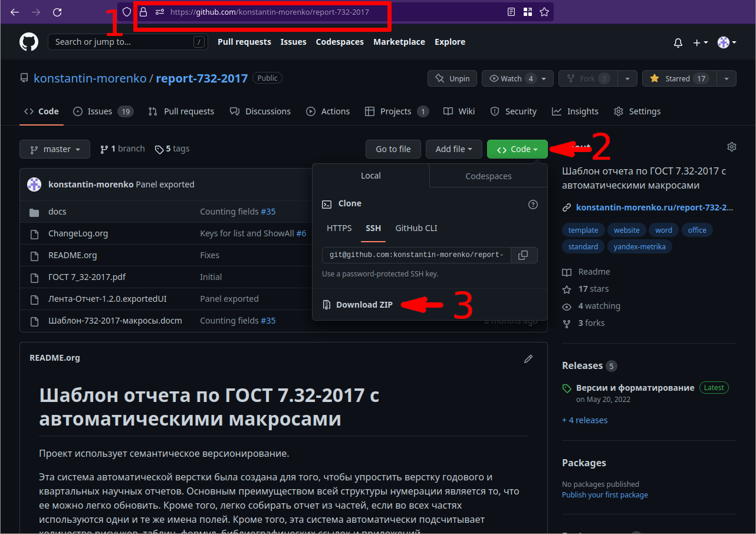Click Download ZIP
Screen dimensions: 756x534
[364, 305]
